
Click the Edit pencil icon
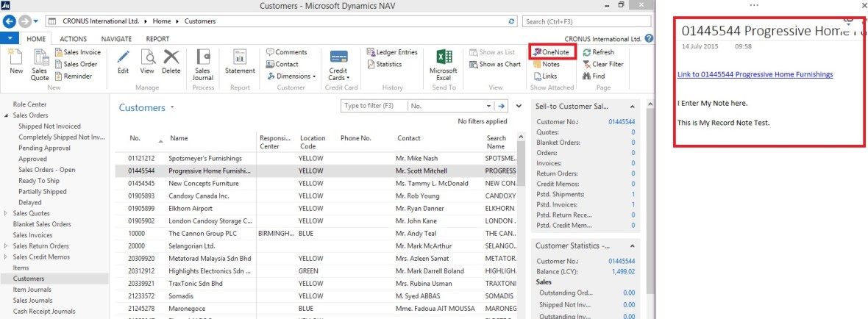[123, 59]
